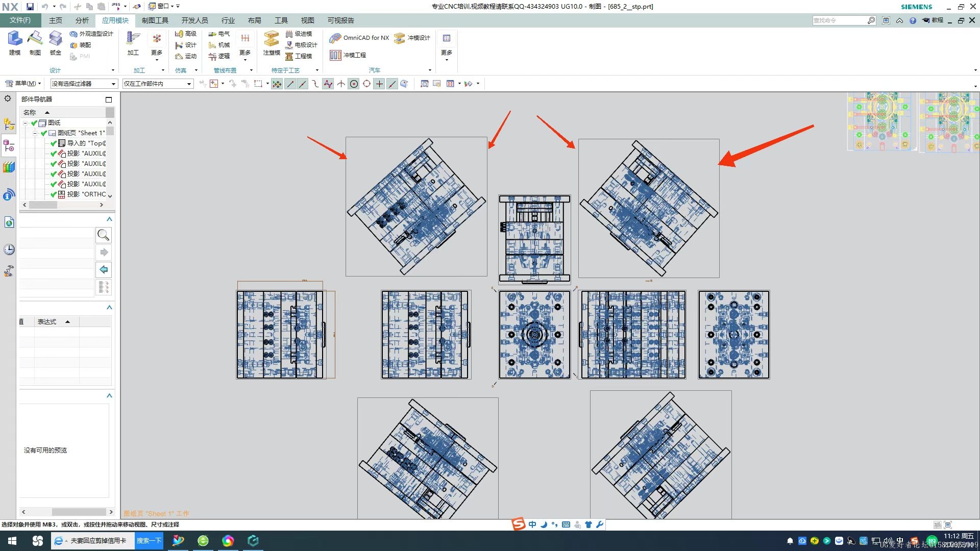This screenshot has width=980, height=551.
Task: Save the part with the floppy icon
Action: 30,6
